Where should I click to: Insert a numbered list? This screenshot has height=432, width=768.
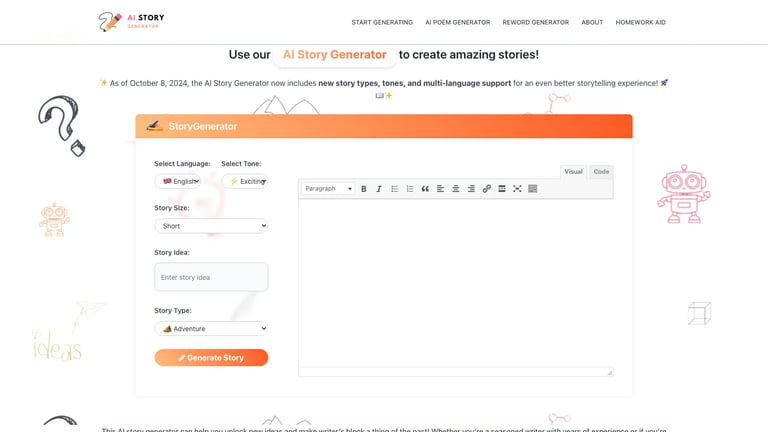409,189
